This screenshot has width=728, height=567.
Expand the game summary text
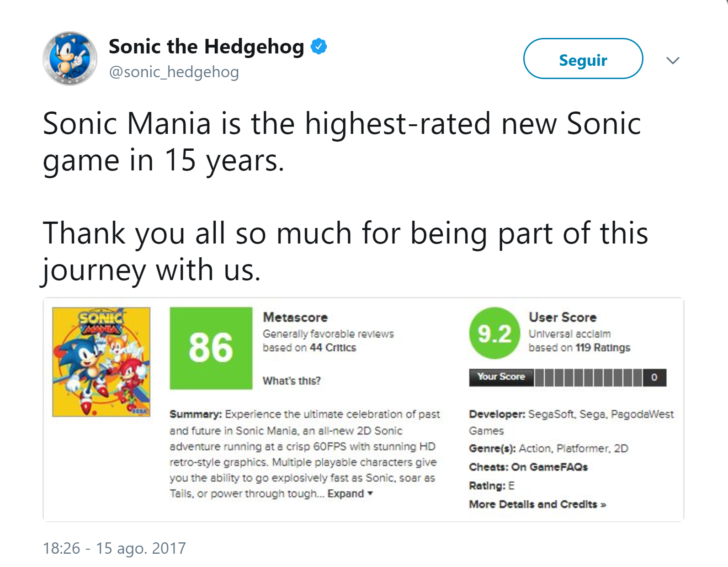click(x=350, y=494)
